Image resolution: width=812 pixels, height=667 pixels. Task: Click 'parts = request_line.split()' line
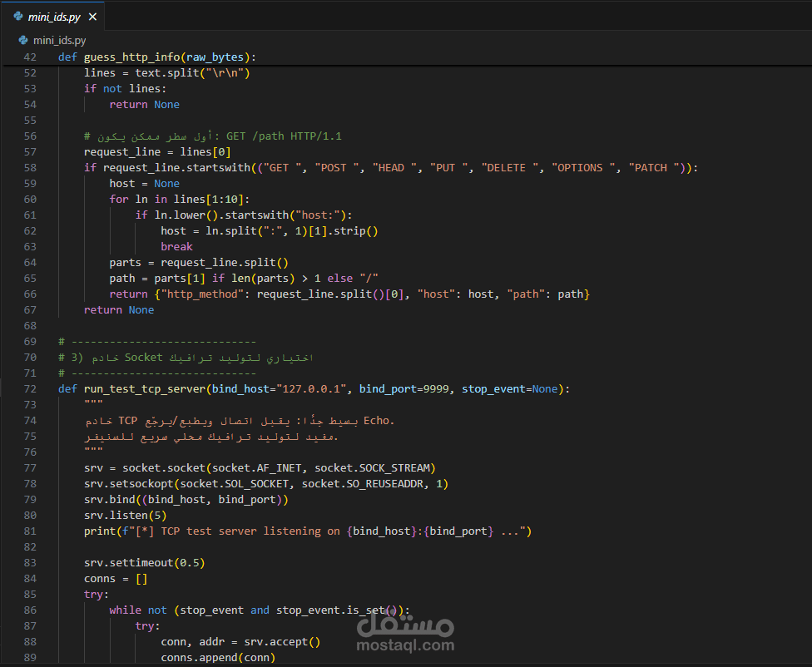(199, 263)
